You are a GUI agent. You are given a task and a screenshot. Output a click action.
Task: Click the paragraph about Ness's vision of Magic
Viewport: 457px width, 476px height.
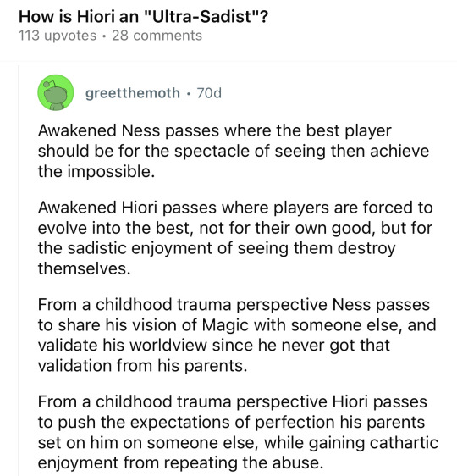(237, 335)
